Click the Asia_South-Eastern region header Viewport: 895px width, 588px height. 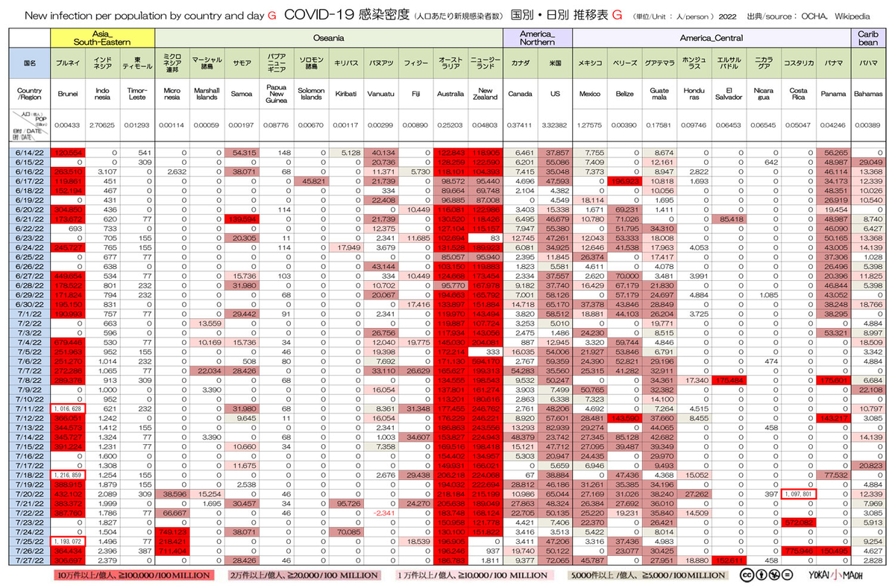click(x=103, y=37)
